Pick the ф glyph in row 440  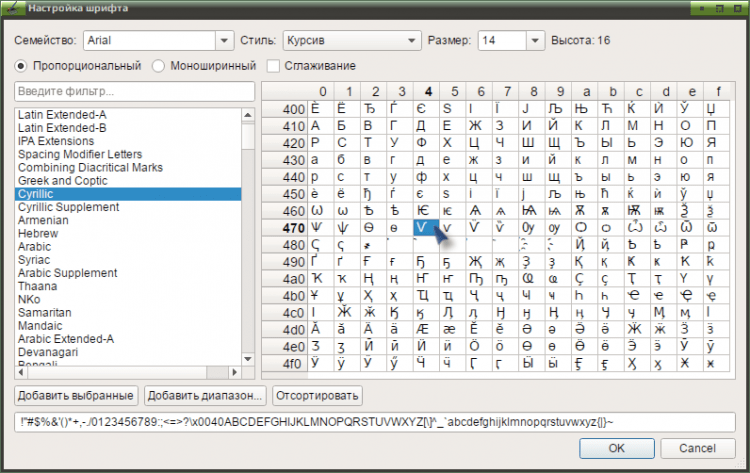(x=422, y=176)
